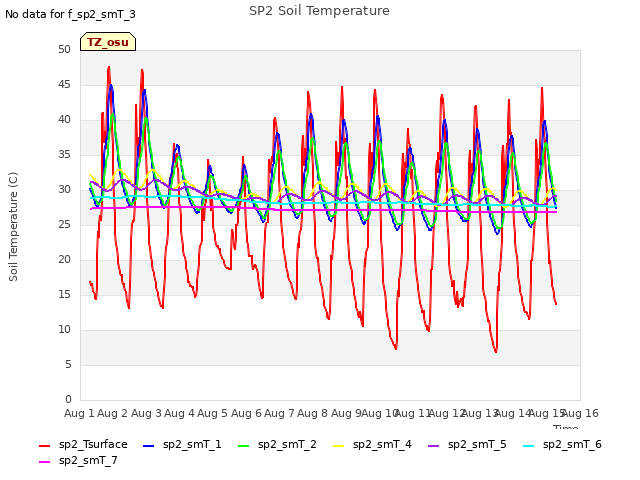Select the sp2_smT_4 legend label
Image resolution: width=640 pixels, height=480 pixels.
(x=382, y=444)
